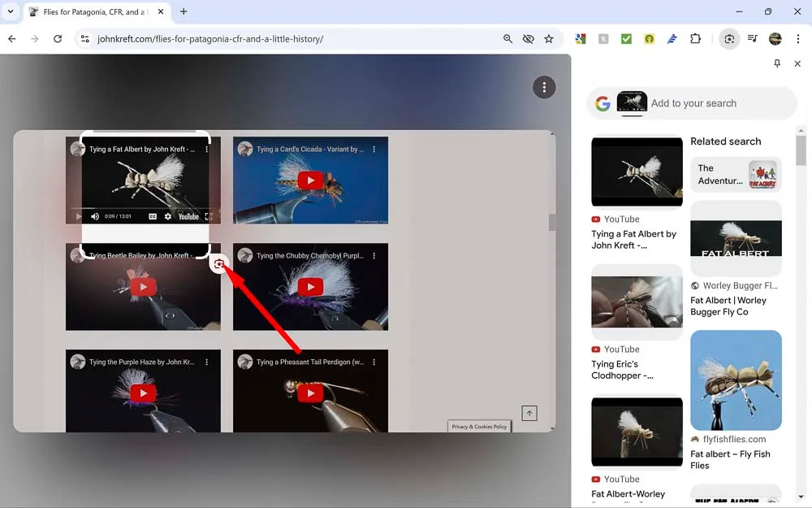The height and width of the screenshot is (508, 812).
Task: Pin the Lens side panel
Action: pos(777,63)
